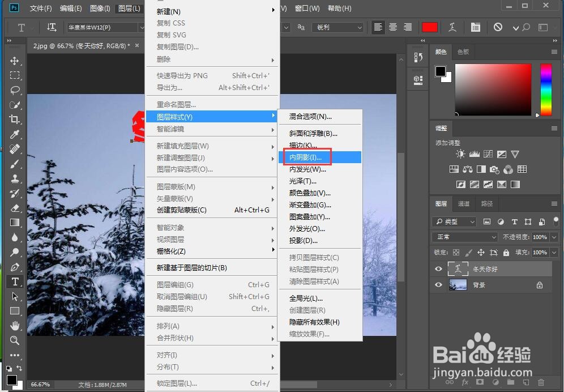Hide the 冬天你好 text layer

coord(438,269)
